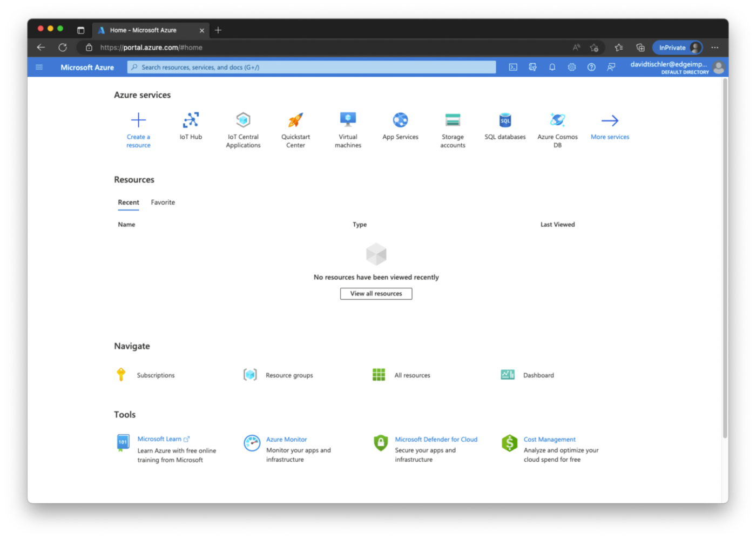Screen dimensions: 756x540
Task: Open Microsoft Defender for Cloud link
Action: pos(436,440)
